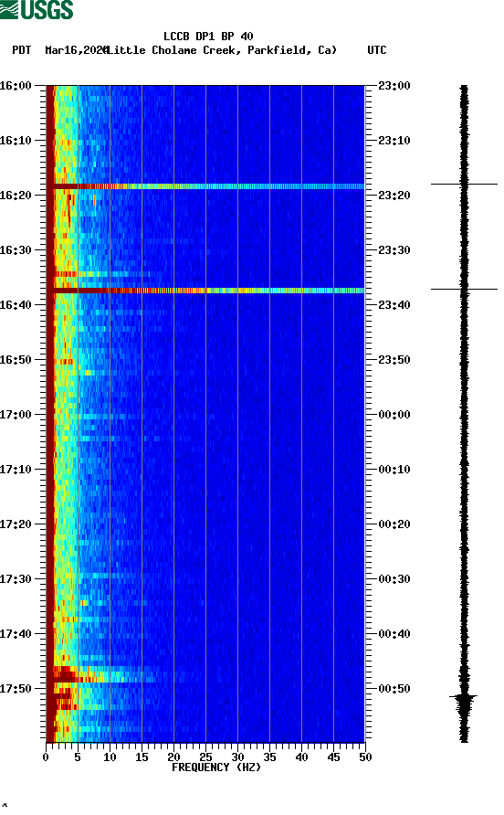Viewport: 504px width, 815px height.
Task: Click the 0 Hz frequency tick label
Action: click(x=46, y=757)
